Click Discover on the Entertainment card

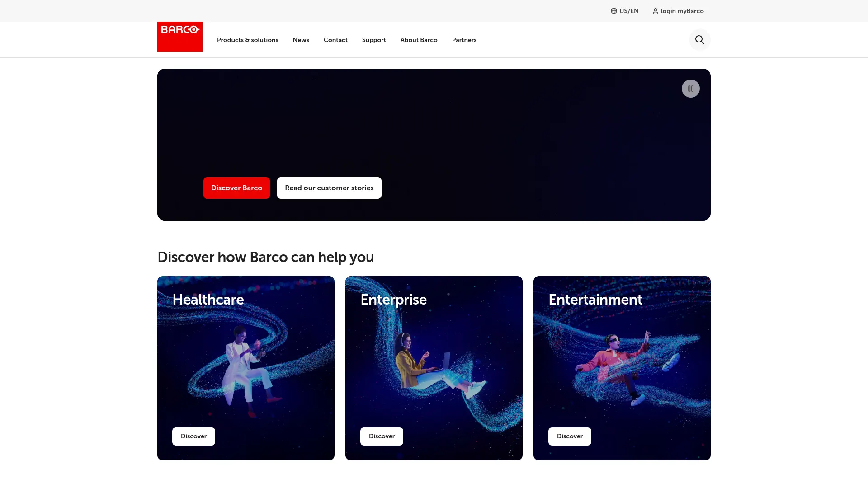[x=570, y=436]
